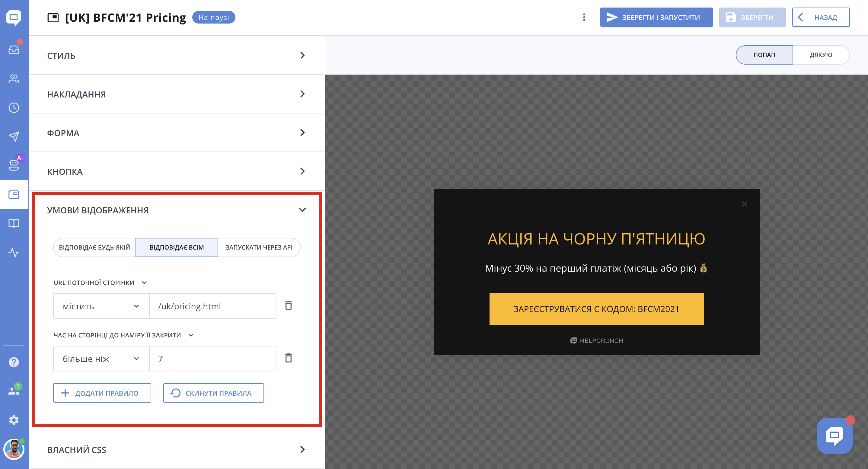Click the 'Додати правило' button
868x469 pixels.
tap(102, 393)
